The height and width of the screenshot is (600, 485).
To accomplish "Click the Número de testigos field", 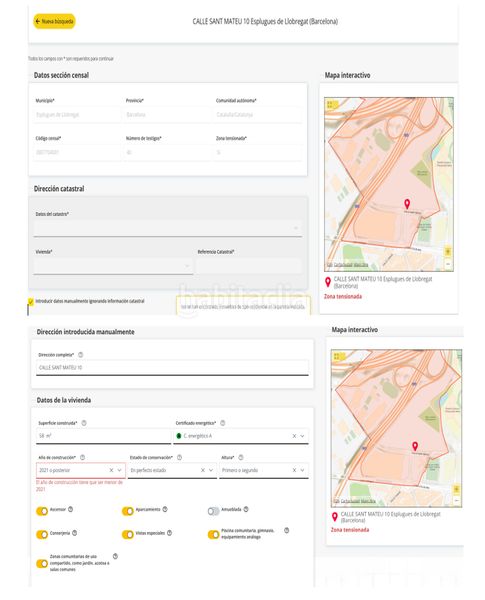I will coord(167,152).
